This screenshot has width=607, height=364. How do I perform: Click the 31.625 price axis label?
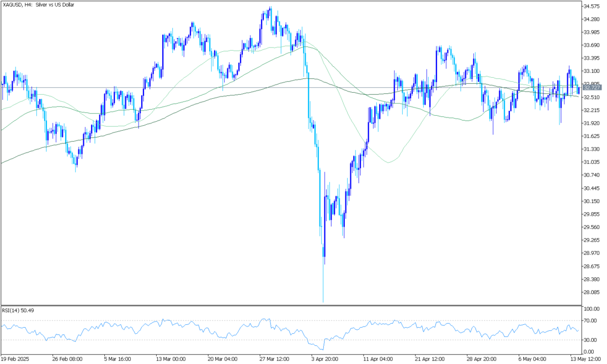tap(592, 136)
